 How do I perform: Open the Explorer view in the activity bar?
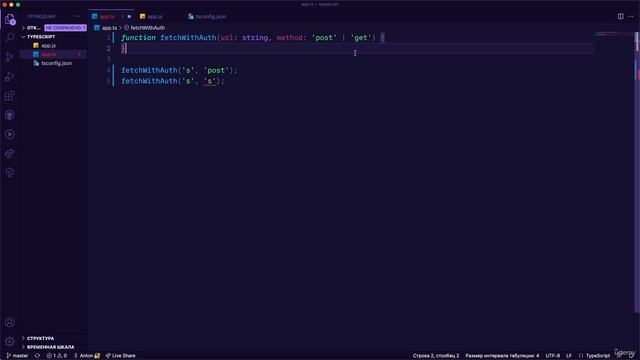coord(10,19)
